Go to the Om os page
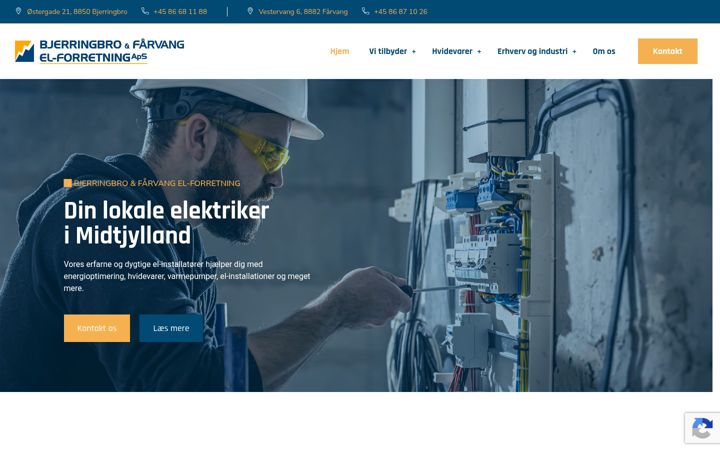The height and width of the screenshot is (450, 720). click(x=604, y=51)
